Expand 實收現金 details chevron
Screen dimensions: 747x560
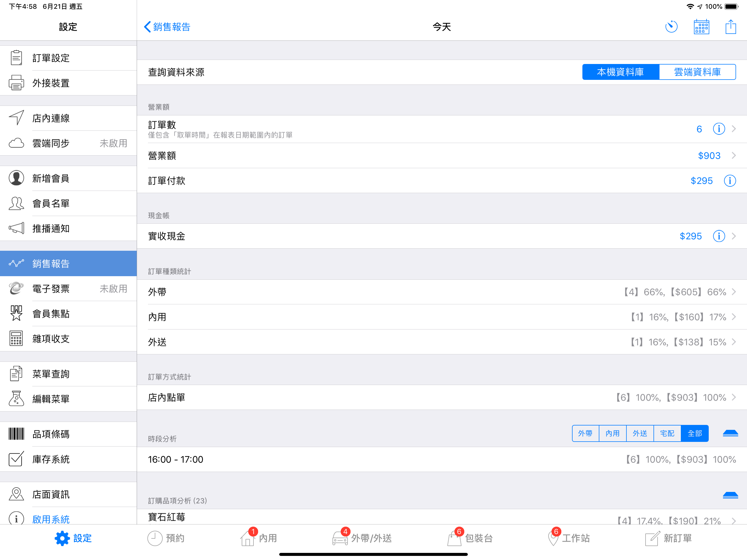point(734,236)
